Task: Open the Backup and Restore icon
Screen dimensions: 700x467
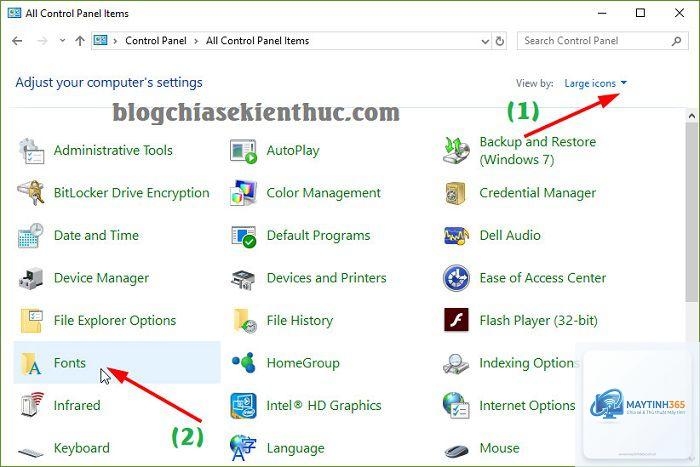Action: coord(456,151)
